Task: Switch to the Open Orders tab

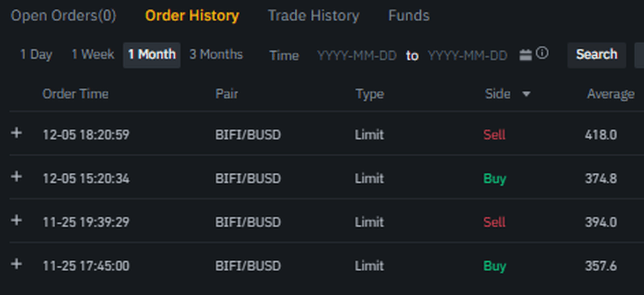Action: coord(63,16)
